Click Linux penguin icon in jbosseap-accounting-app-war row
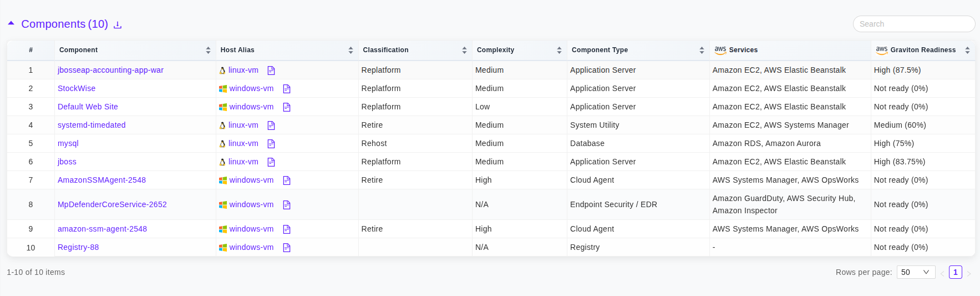Screen dimensions: 980x296 [x=222, y=71]
